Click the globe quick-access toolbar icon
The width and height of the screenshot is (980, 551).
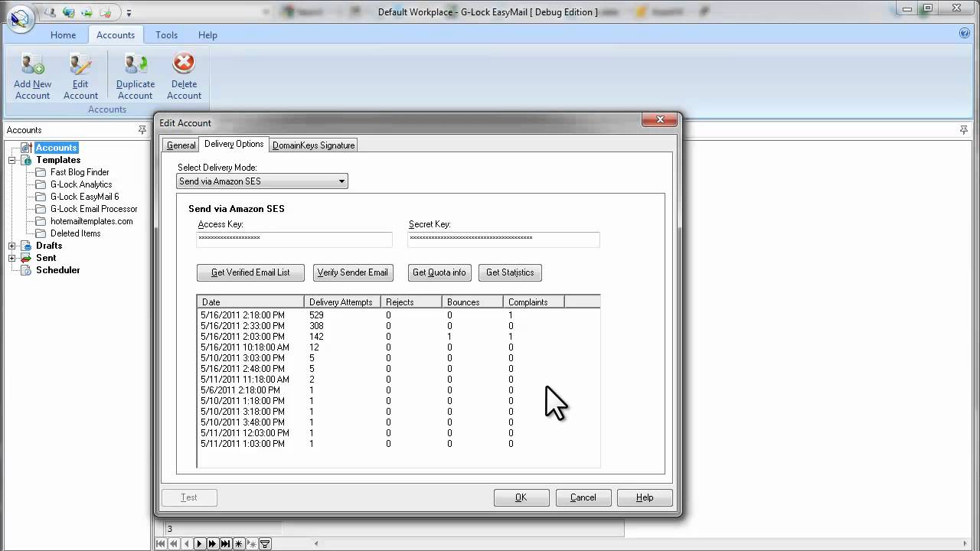(x=69, y=12)
